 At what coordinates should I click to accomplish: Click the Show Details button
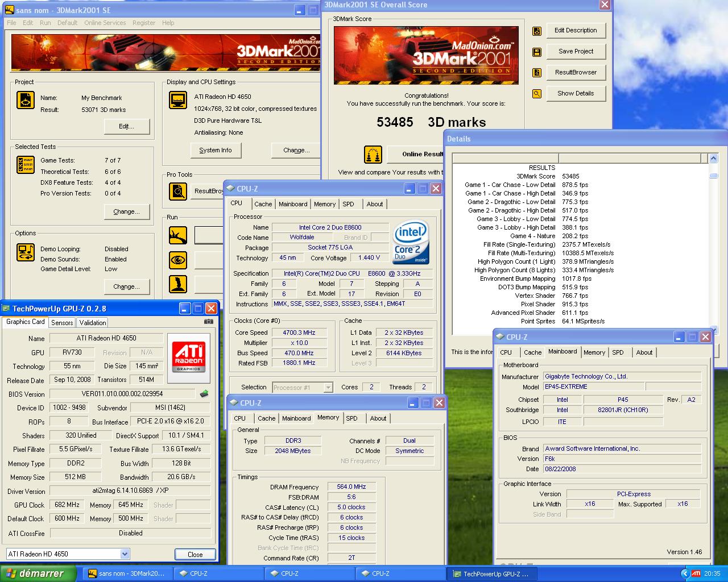point(576,94)
